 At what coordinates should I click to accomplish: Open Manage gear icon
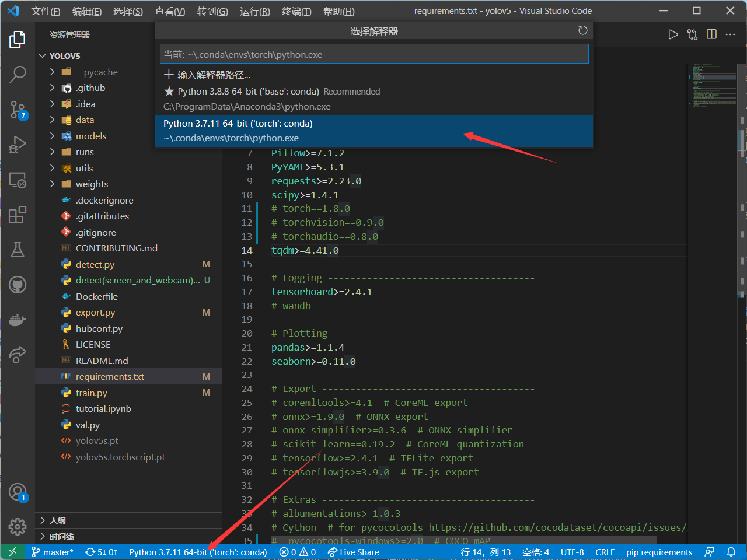18,527
